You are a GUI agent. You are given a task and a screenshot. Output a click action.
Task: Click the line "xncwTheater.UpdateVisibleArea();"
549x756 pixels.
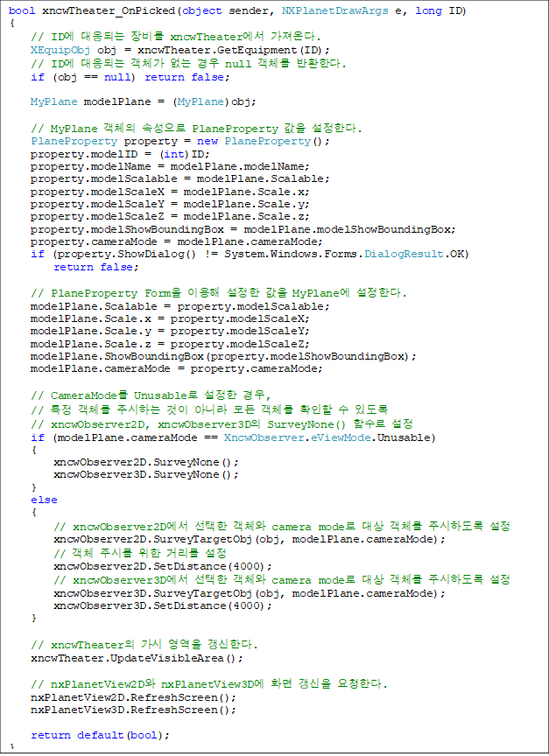[x=137, y=659]
